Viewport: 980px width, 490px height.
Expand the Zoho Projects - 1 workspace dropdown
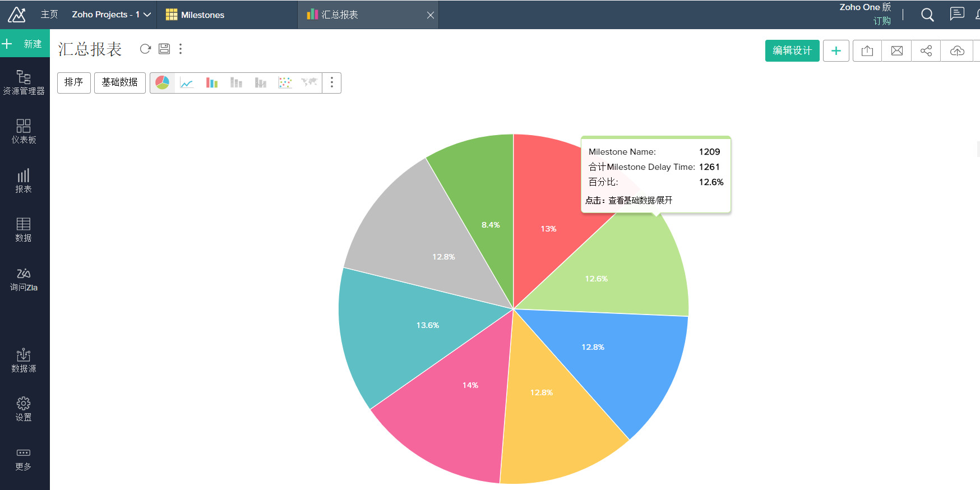pyautogui.click(x=111, y=15)
